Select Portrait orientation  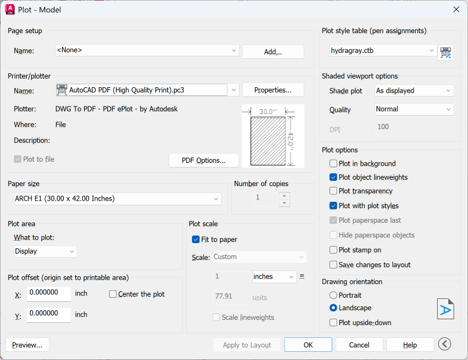coord(333,295)
